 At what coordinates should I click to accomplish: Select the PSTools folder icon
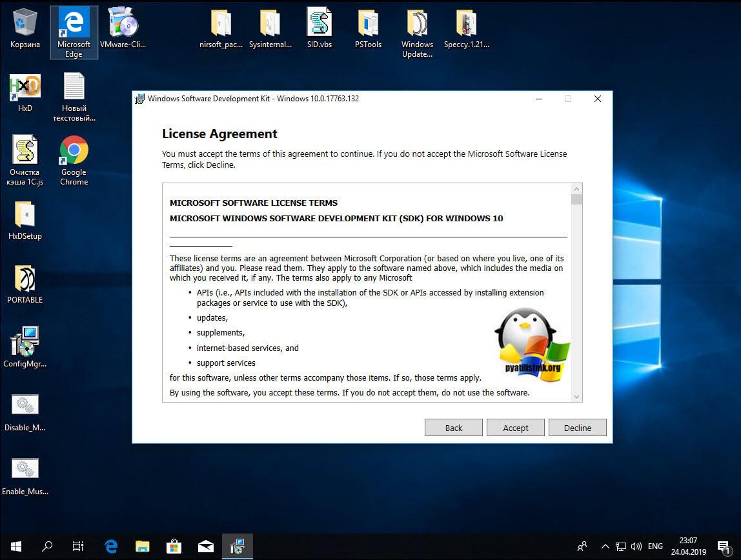point(368,29)
